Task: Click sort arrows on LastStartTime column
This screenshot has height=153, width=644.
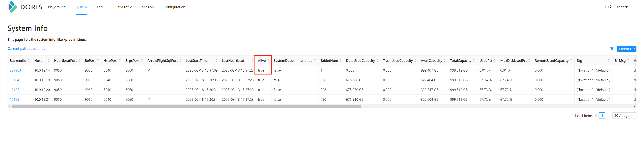Action: (216, 60)
